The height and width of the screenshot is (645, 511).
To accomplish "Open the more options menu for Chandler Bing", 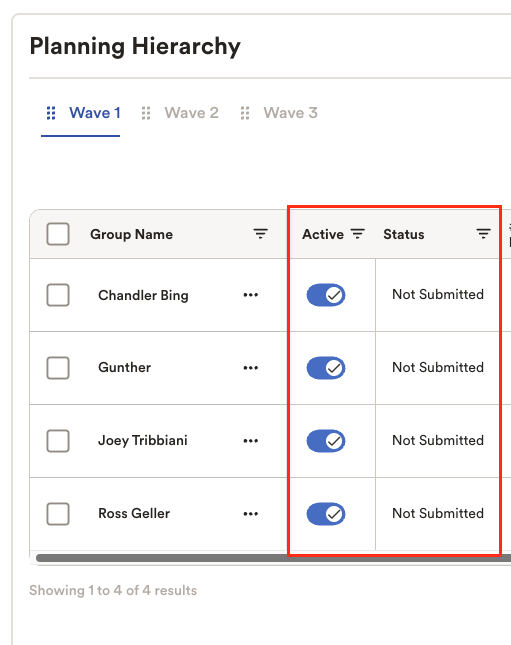I will (251, 295).
